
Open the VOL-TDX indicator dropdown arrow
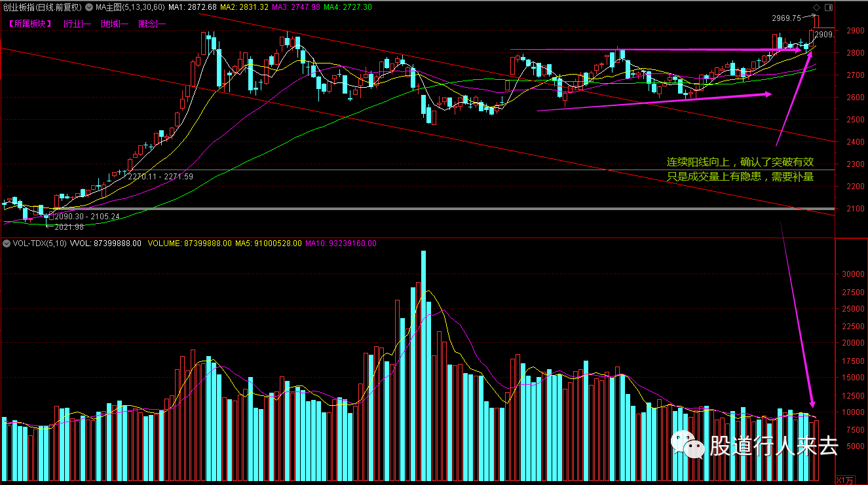[x=7, y=243]
